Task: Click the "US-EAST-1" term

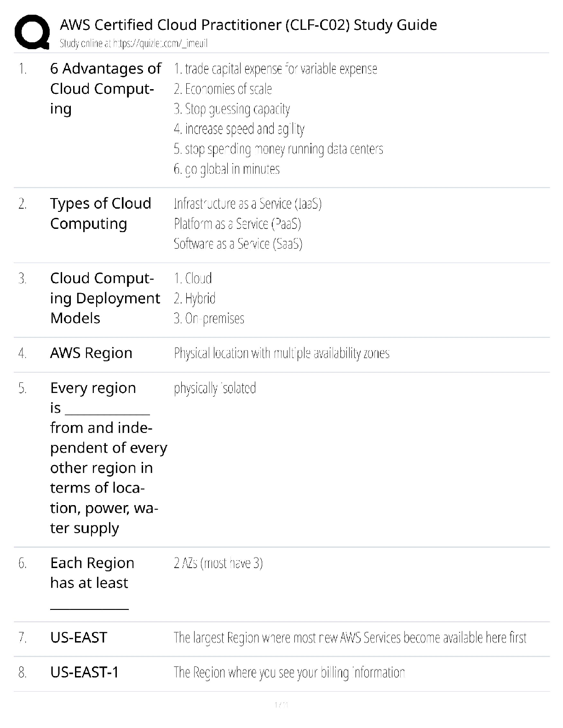Action: (x=85, y=672)
